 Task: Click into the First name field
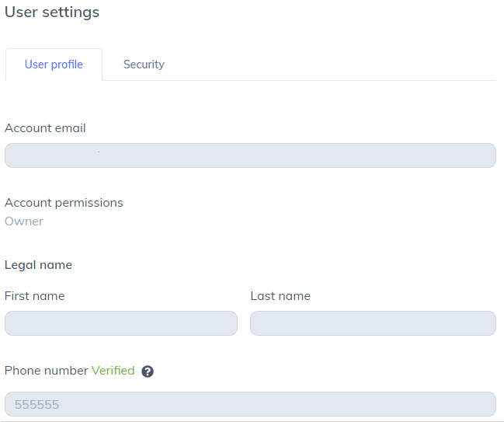(121, 323)
